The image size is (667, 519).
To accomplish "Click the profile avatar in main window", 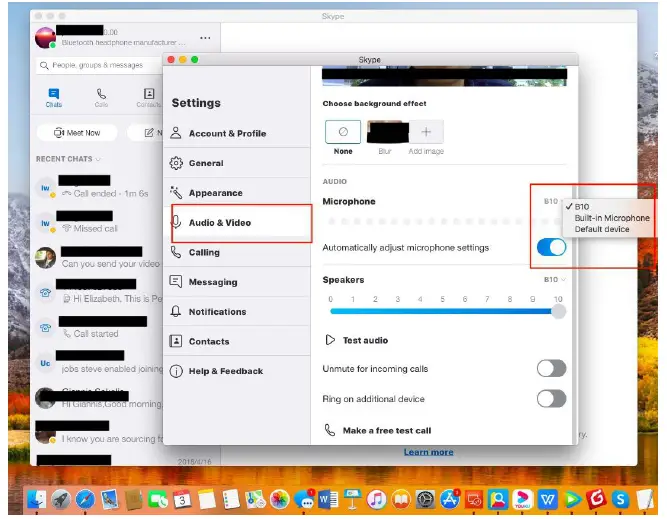I will pyautogui.click(x=45, y=37).
